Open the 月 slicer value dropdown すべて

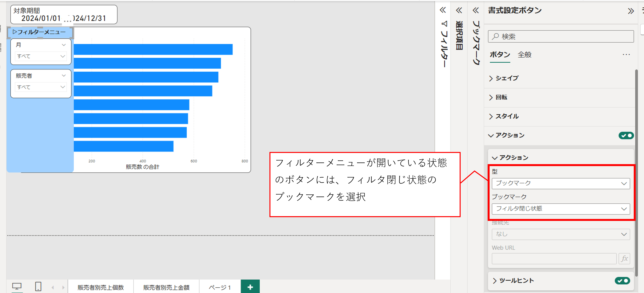point(41,56)
